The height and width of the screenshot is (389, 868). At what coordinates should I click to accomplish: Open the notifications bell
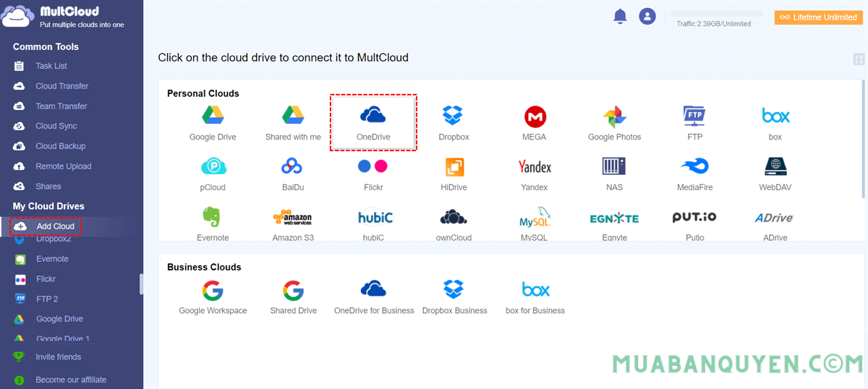click(620, 17)
